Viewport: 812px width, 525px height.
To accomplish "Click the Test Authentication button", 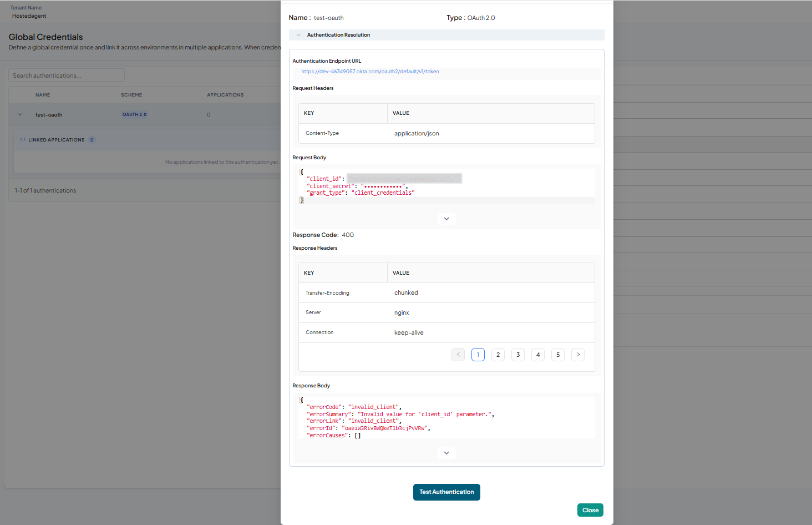I will point(446,492).
